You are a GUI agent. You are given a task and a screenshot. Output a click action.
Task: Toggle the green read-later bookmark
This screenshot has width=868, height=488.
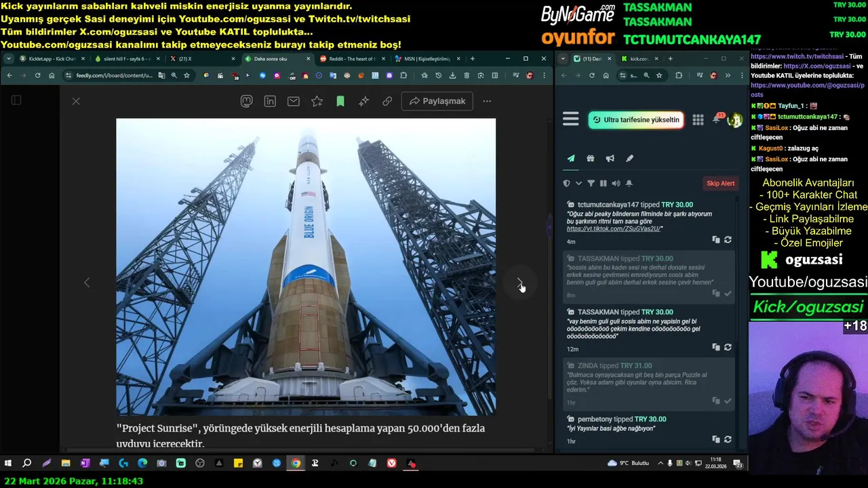[340, 101]
